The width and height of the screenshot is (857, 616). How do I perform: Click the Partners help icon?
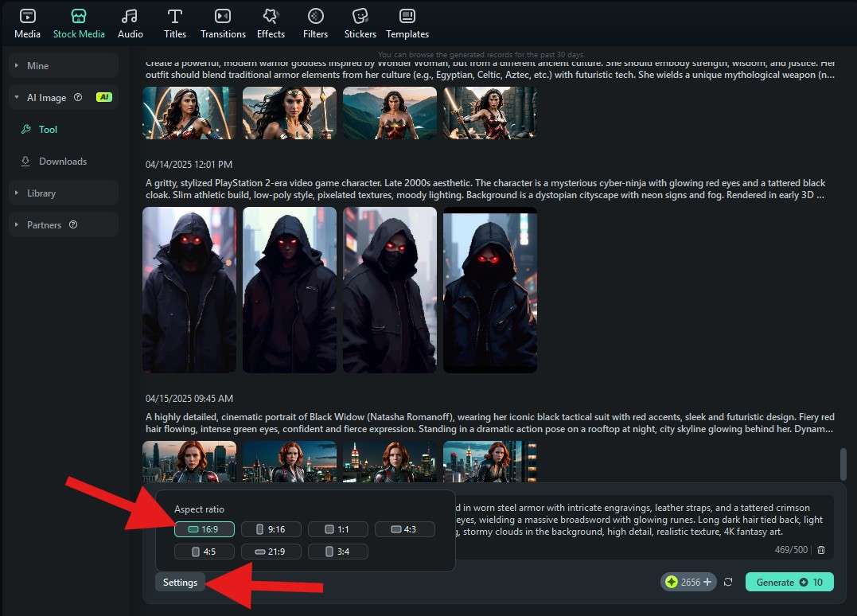(73, 224)
